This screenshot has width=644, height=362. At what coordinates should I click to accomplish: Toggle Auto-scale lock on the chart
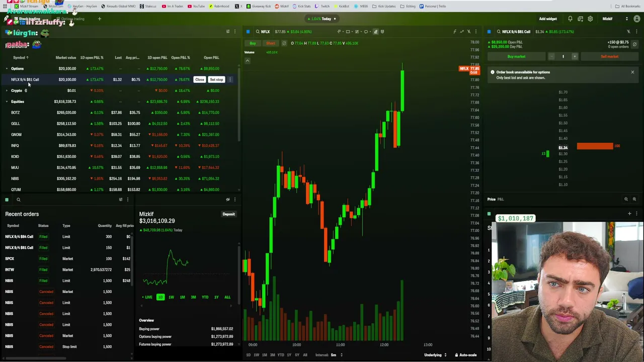click(x=466, y=355)
